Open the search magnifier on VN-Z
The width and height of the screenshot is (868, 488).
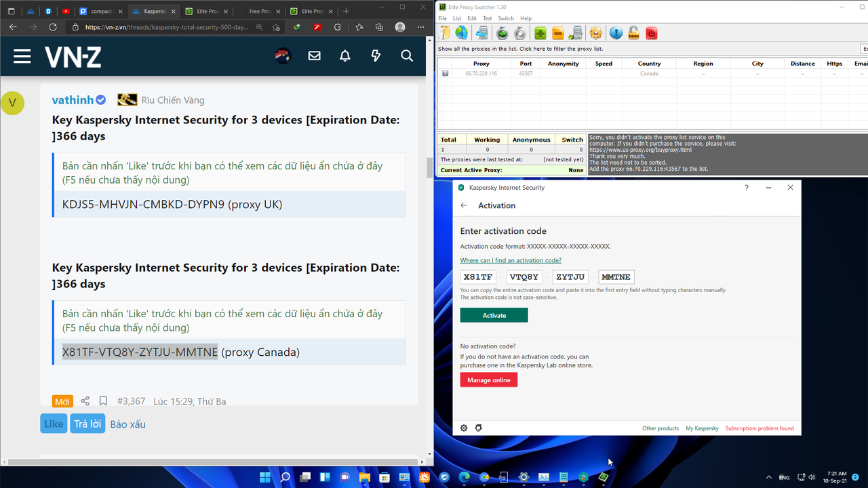[407, 56]
